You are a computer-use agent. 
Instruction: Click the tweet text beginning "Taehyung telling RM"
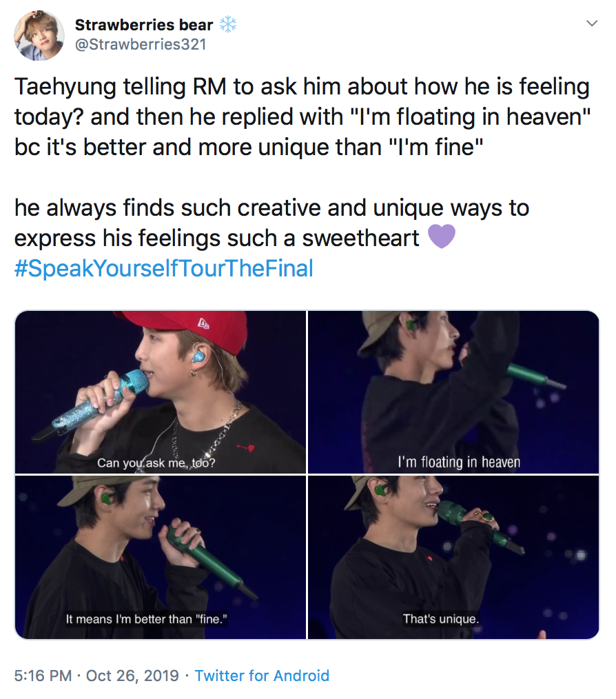coord(302,116)
